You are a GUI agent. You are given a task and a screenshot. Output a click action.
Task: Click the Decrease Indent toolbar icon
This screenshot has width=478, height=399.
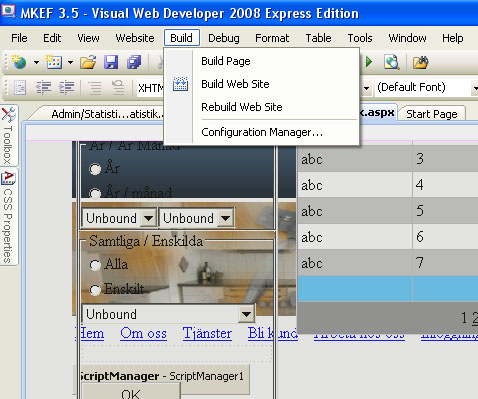[x=43, y=88]
